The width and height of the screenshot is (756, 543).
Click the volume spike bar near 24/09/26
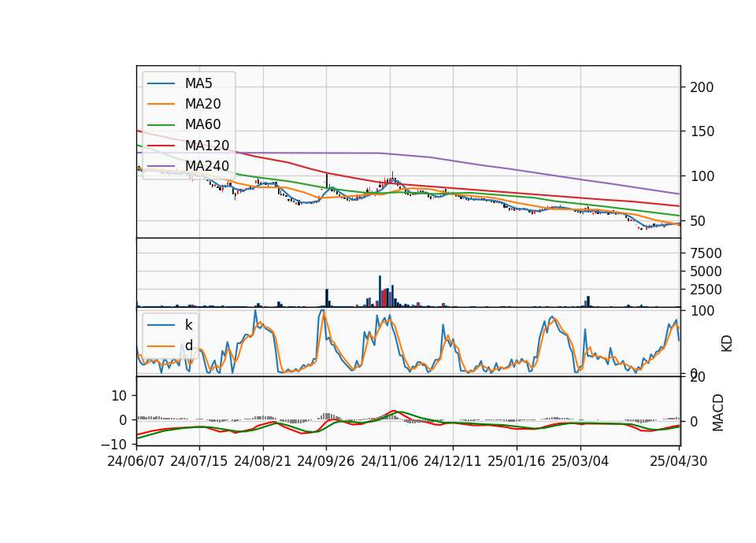pos(327,298)
